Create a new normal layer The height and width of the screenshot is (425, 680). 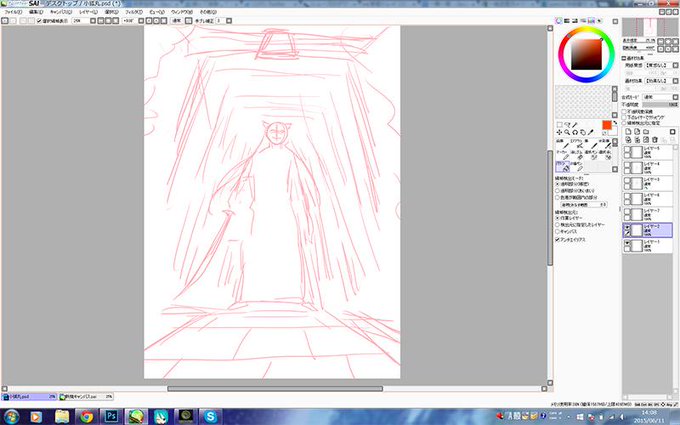(628, 131)
